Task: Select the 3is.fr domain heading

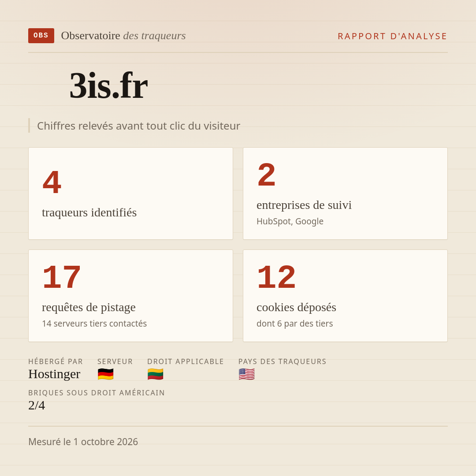Action: 108,86
